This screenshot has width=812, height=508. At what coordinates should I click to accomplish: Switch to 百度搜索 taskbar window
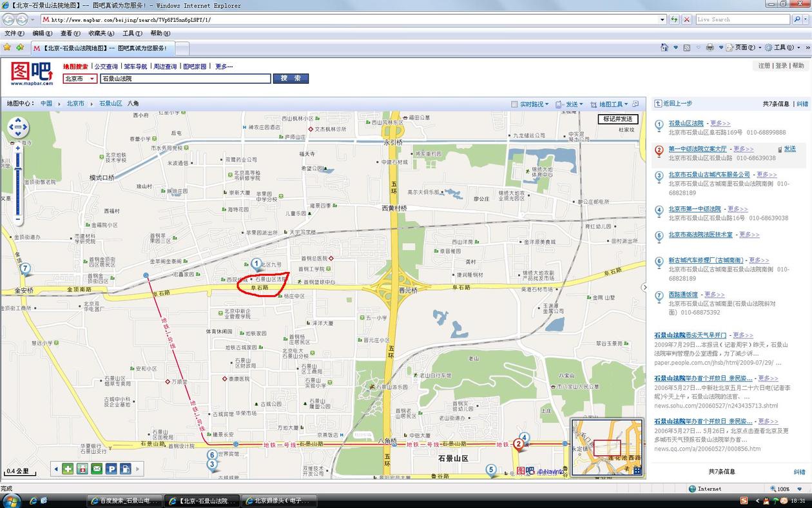(x=125, y=500)
